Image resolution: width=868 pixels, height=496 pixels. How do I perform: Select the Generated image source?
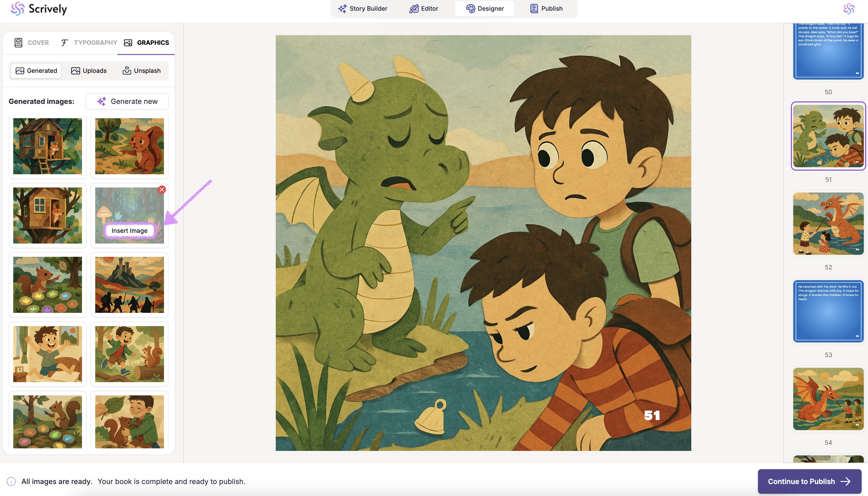36,71
